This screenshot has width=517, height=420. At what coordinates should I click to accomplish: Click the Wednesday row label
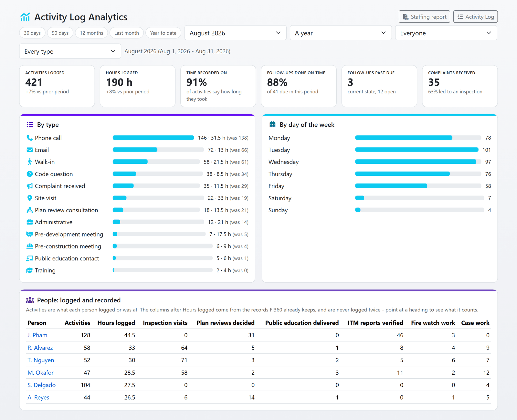click(x=283, y=162)
